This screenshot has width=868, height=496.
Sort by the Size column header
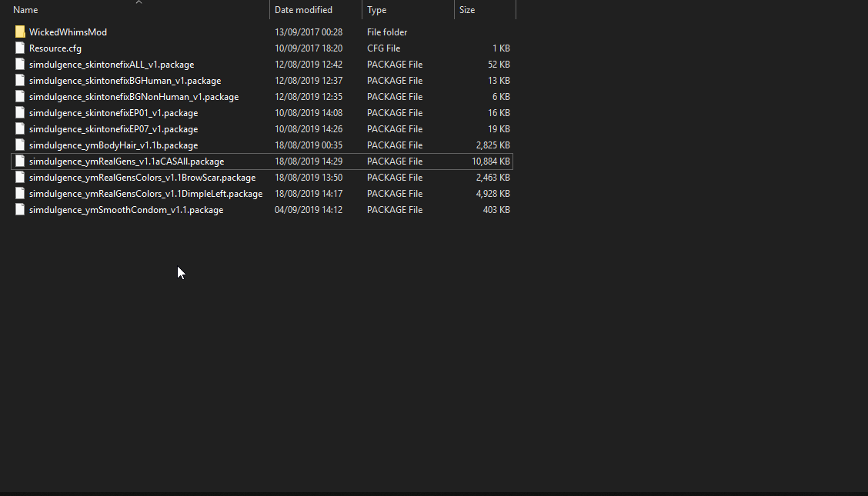point(466,10)
